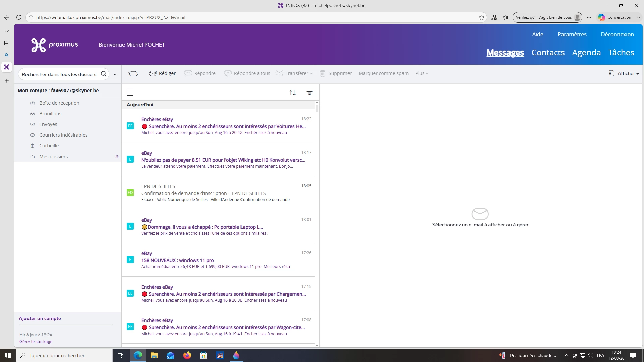
Task: Click the ED avatar of EPN DE SEILLES
Action: tap(130, 193)
